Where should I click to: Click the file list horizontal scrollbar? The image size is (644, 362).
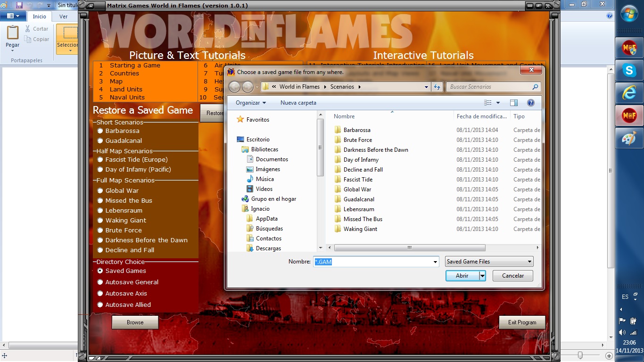coord(409,247)
